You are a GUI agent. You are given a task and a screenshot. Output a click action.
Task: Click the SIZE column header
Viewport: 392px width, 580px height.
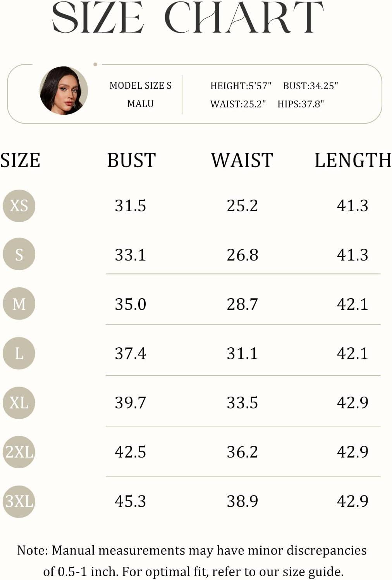point(20,160)
